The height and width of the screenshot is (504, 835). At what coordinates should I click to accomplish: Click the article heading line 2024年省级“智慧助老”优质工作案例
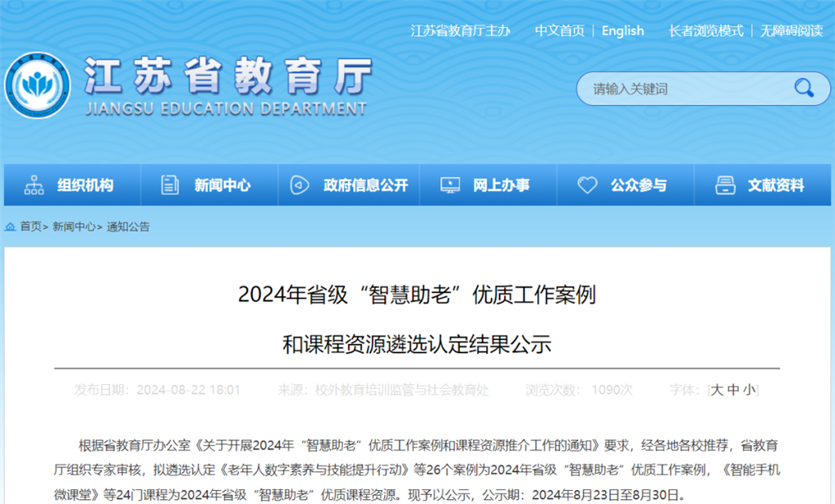(x=417, y=294)
